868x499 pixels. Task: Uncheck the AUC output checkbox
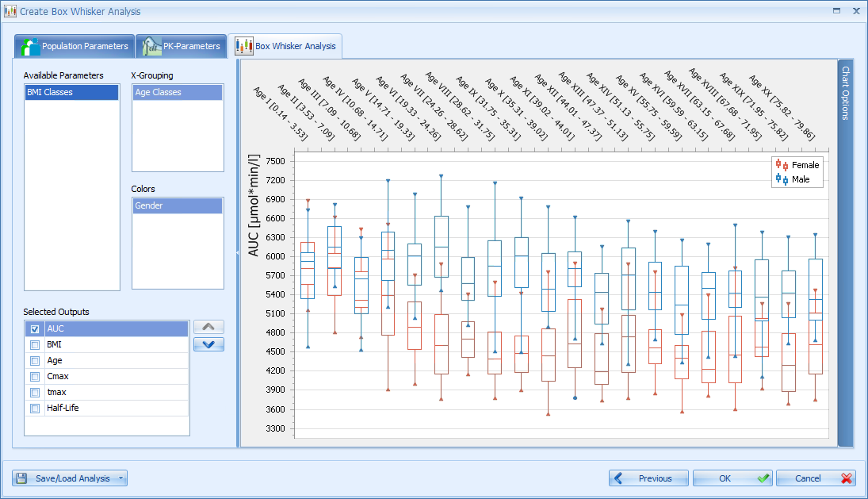[35, 329]
